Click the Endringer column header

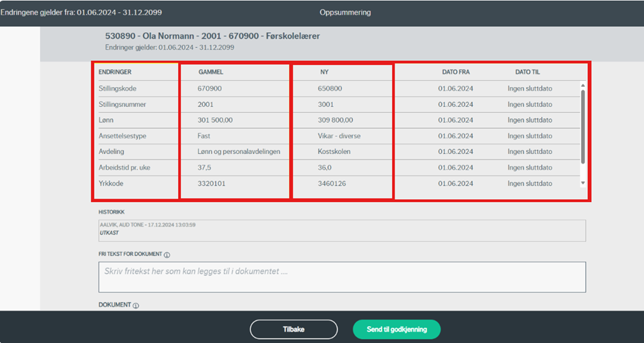pyautogui.click(x=115, y=72)
